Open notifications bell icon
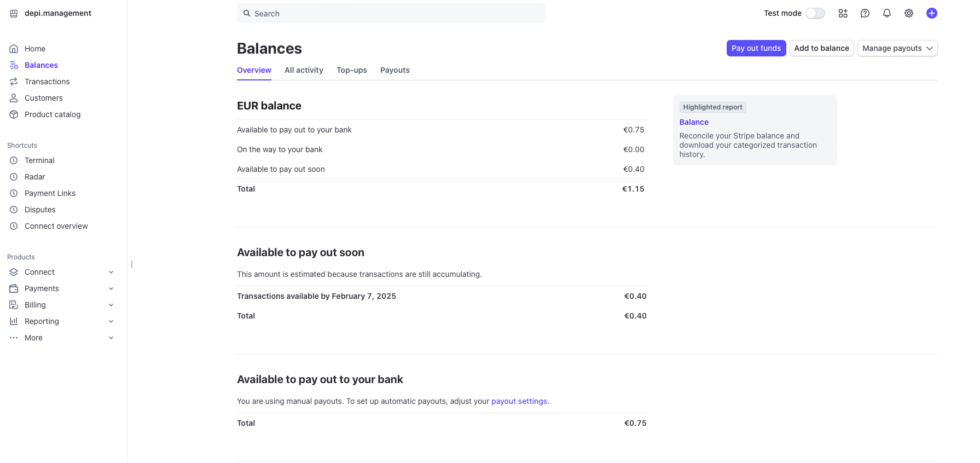 (887, 13)
